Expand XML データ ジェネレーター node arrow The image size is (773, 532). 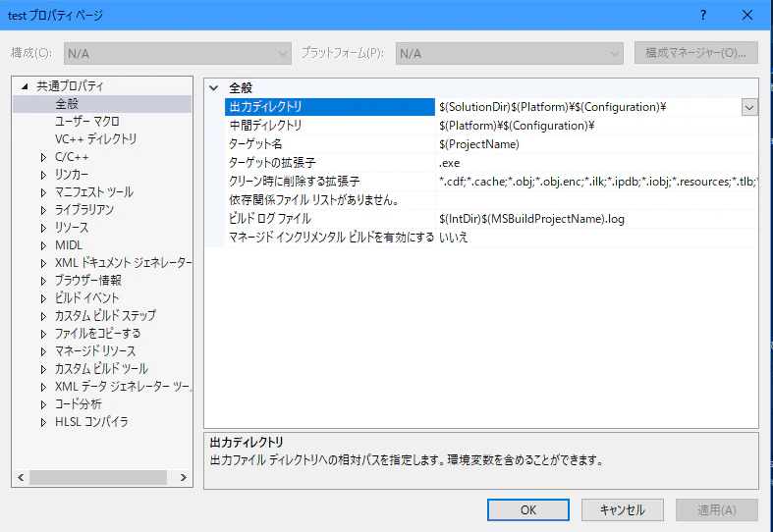click(44, 387)
